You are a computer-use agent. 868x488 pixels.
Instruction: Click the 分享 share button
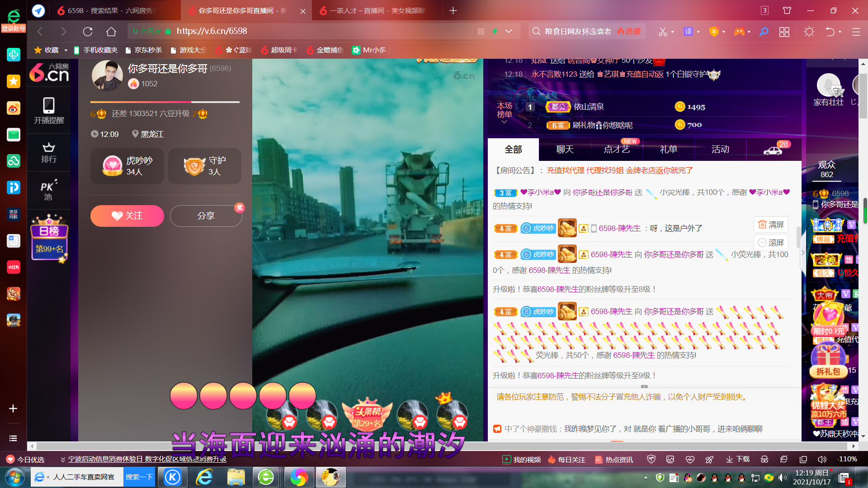(206, 216)
